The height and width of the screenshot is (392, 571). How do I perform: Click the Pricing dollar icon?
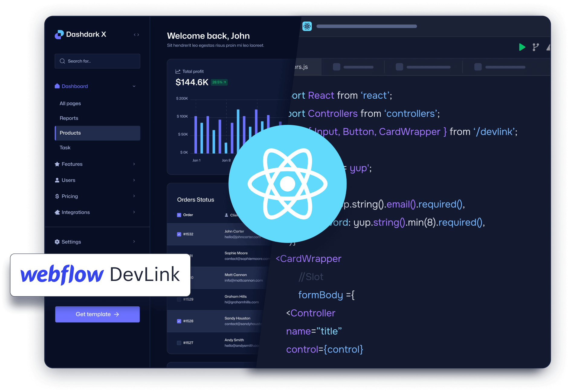pyautogui.click(x=57, y=196)
